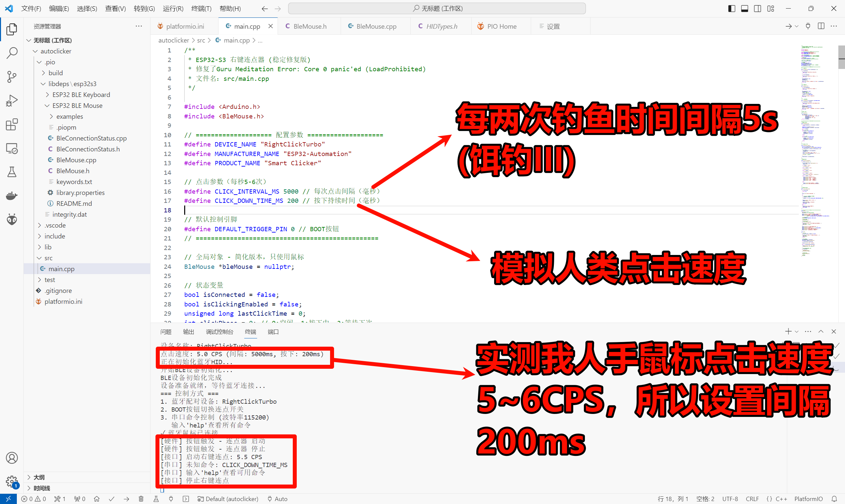Click PlatformIO Upload arrow in status bar
The height and width of the screenshot is (504, 845).
click(x=126, y=499)
